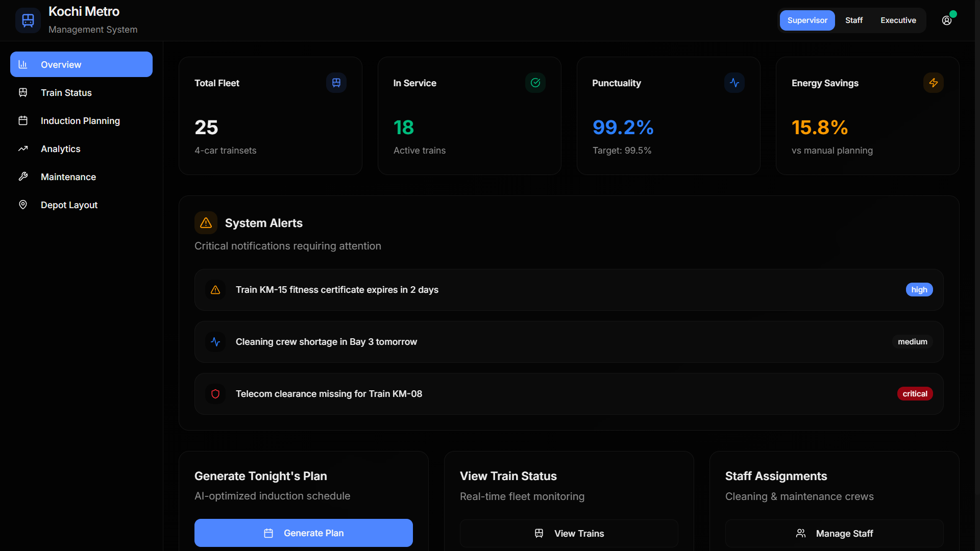The image size is (980, 551).
Task: Click the In Service checkmark icon
Action: click(x=535, y=83)
